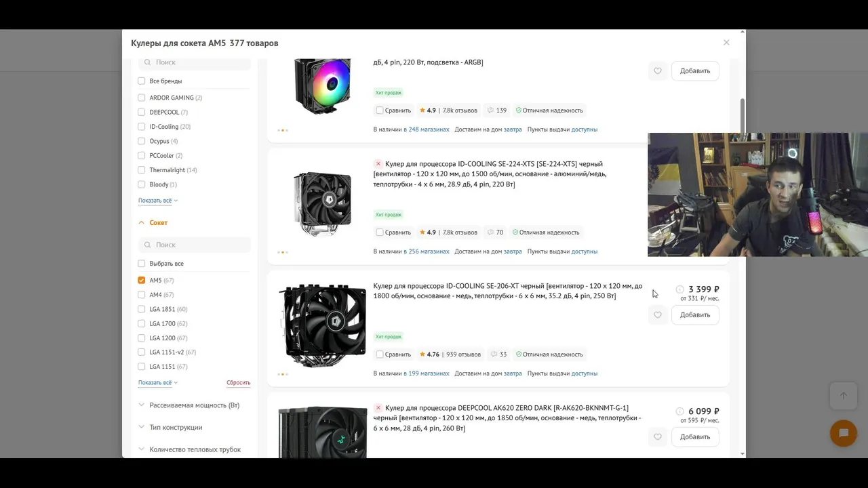This screenshot has height=488, width=868.
Task: Click 'доступны' pickup link for SE-206-XT
Action: (x=585, y=373)
